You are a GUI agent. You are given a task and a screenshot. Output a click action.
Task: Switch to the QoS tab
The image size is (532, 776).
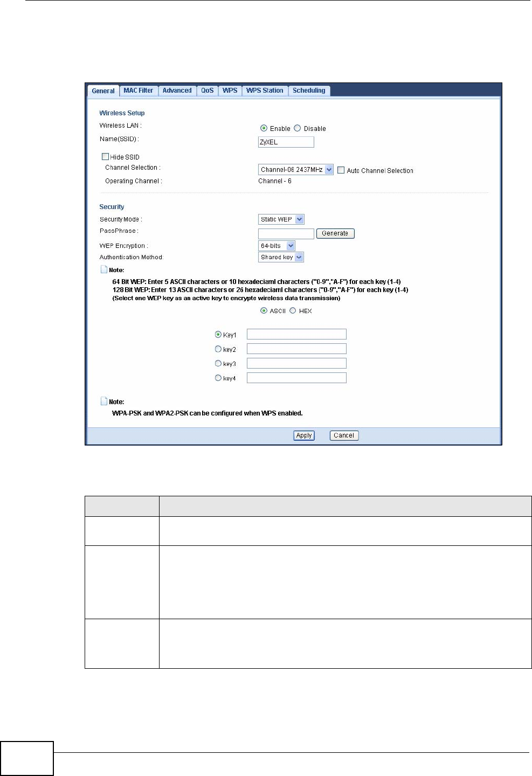click(x=208, y=91)
